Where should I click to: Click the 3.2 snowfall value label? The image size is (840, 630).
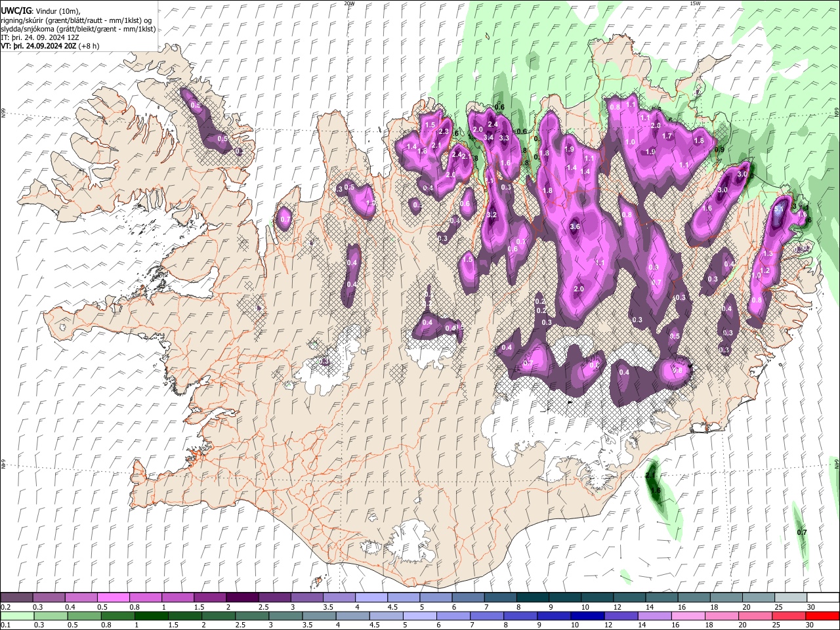pos(492,215)
